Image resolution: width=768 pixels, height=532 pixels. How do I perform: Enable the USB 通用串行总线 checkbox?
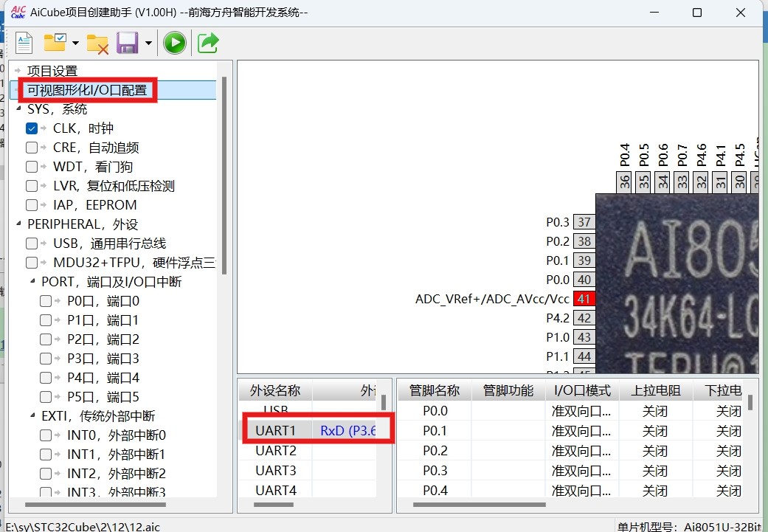coord(32,243)
